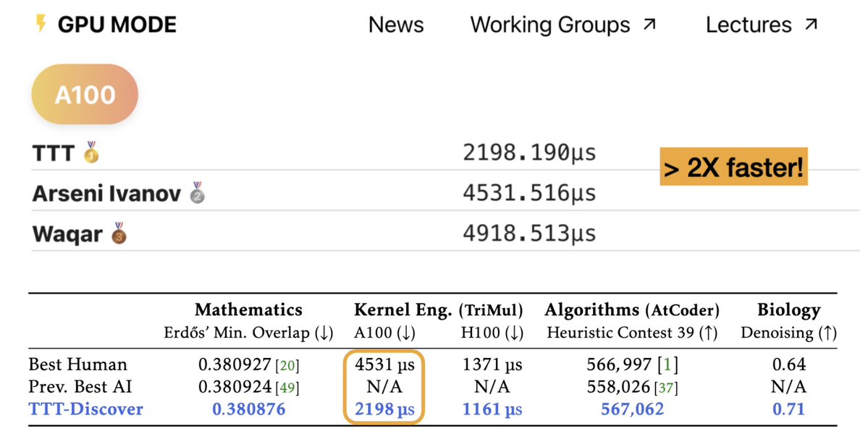This screenshot has width=868, height=437.
Task: Click the green [49] reference link
Action: 288,386
